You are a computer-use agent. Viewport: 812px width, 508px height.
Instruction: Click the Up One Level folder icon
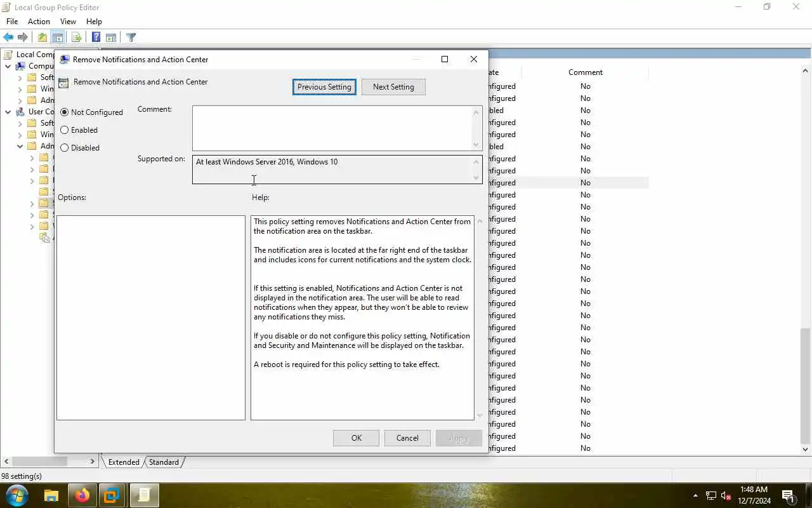click(x=43, y=37)
